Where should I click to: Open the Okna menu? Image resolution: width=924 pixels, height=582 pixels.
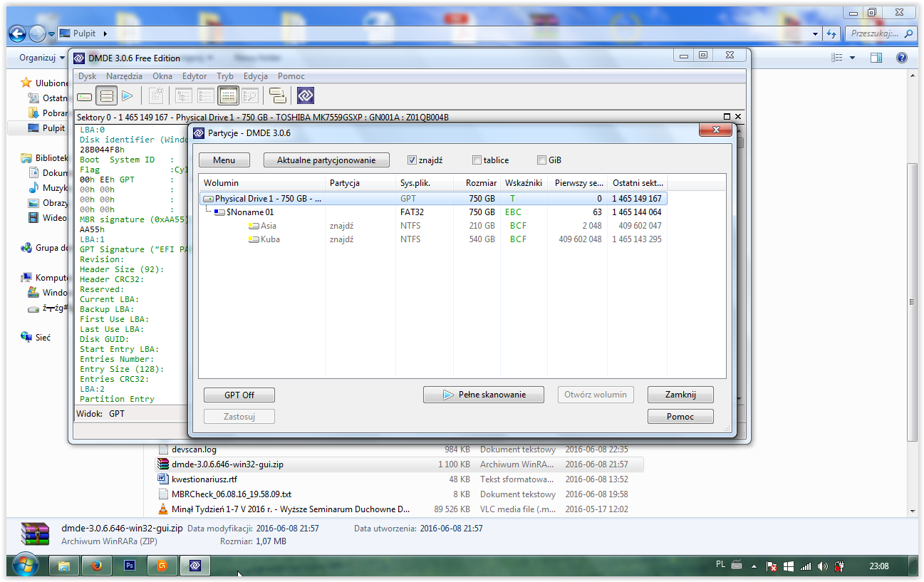tap(162, 76)
